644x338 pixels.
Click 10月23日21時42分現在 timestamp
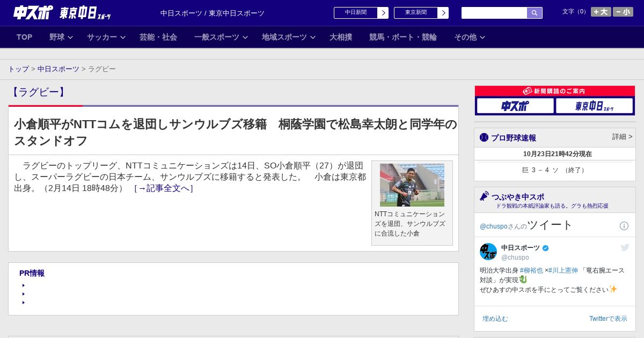point(558,154)
